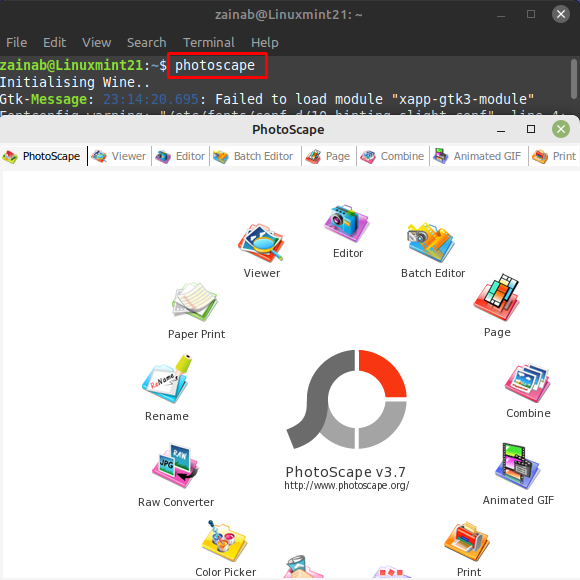Switch to the Print tab
The image size is (580, 580).
coord(554,156)
